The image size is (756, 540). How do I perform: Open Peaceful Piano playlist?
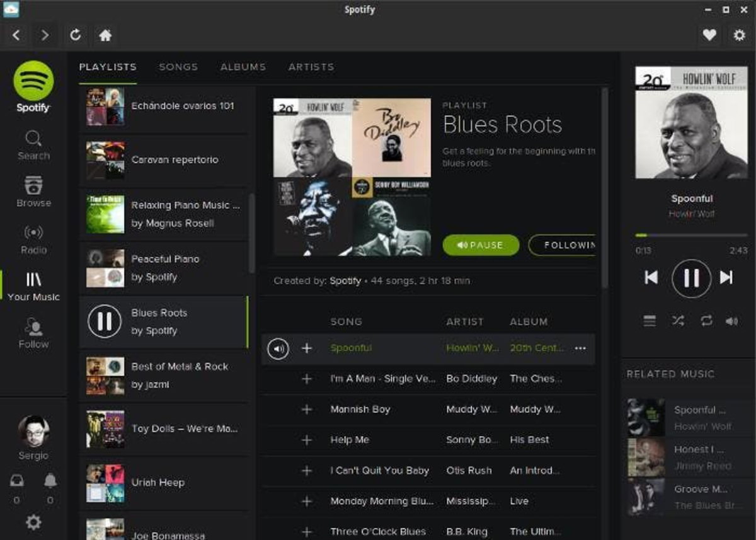click(x=164, y=268)
